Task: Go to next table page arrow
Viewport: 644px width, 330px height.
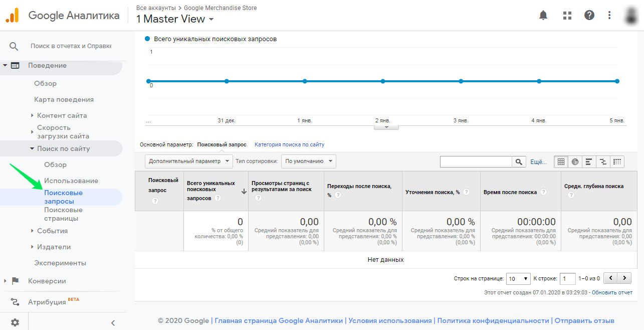Action: pyautogui.click(x=624, y=278)
